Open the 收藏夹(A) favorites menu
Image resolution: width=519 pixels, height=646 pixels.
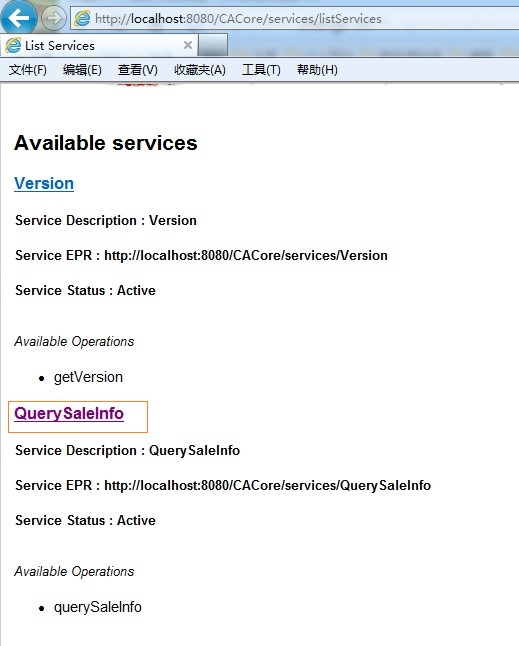[200, 70]
